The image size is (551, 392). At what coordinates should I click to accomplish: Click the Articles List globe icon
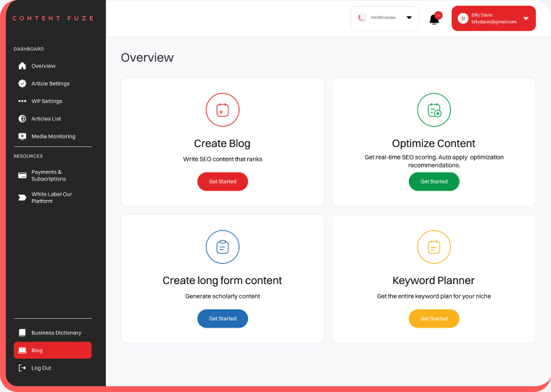point(22,119)
